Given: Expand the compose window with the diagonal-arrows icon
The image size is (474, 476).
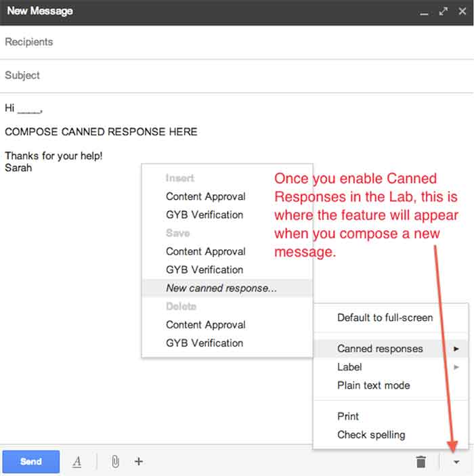Looking at the screenshot, I should pyautogui.click(x=444, y=12).
